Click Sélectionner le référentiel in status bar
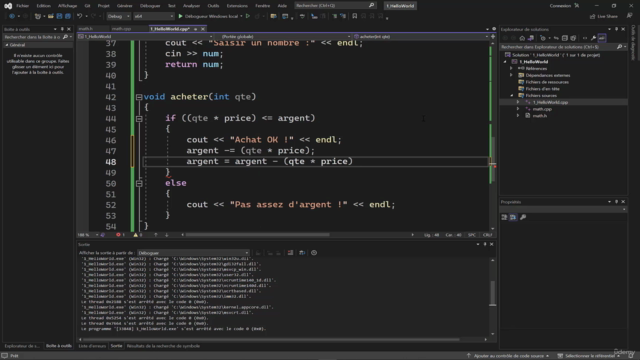This screenshot has width=640, height=360. pos(588,356)
